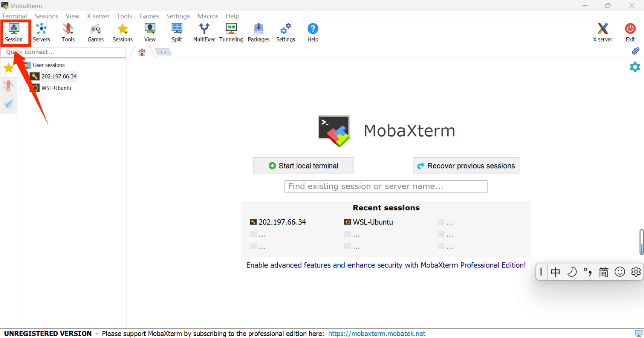Select the Split terminal toolbar icon
Viewport: 644px width, 338px height.
177,33
